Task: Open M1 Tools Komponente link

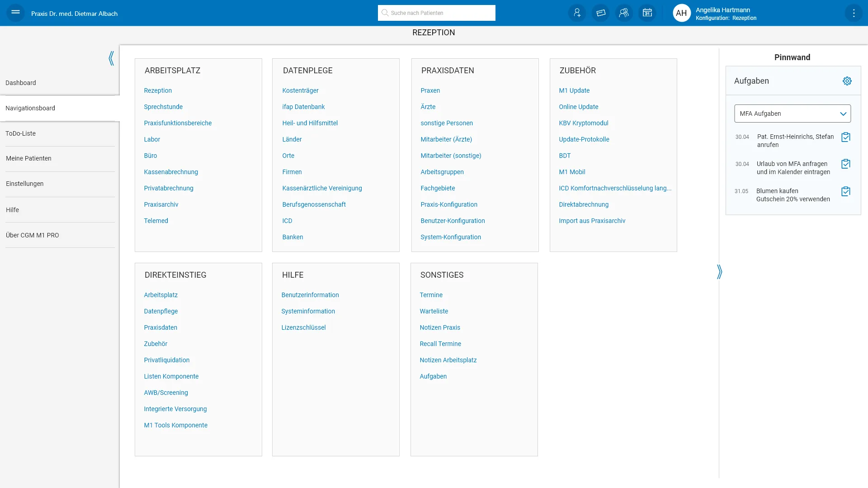Action: click(176, 425)
